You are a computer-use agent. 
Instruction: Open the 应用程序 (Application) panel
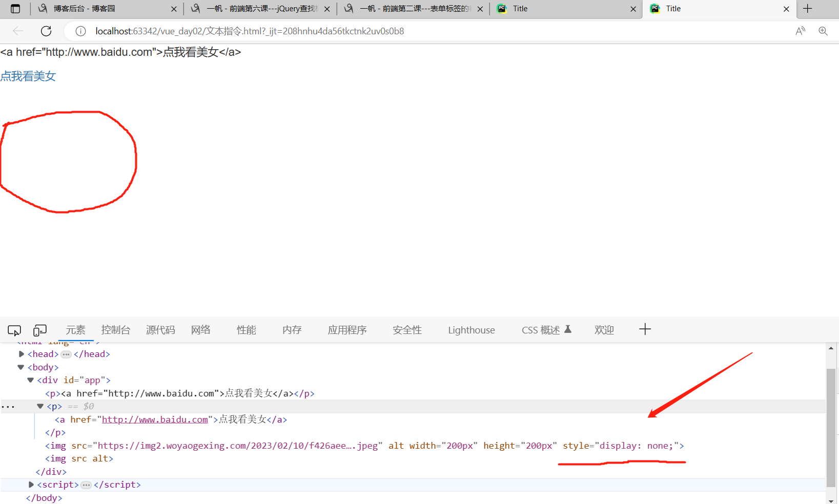pos(347,330)
